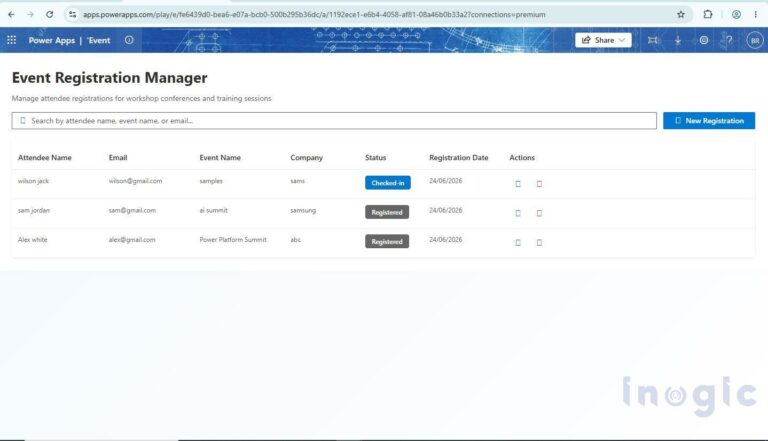Screen dimensions: 768x441
Task: Click the Share button
Action: 603,40
